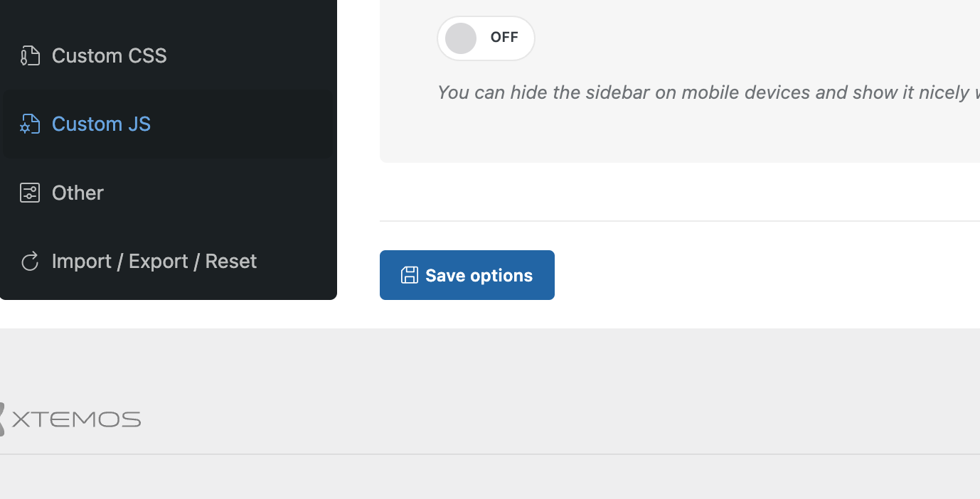Click the floppy disk icon on Save options
Screen dimensions: 980x499
pyautogui.click(x=410, y=275)
